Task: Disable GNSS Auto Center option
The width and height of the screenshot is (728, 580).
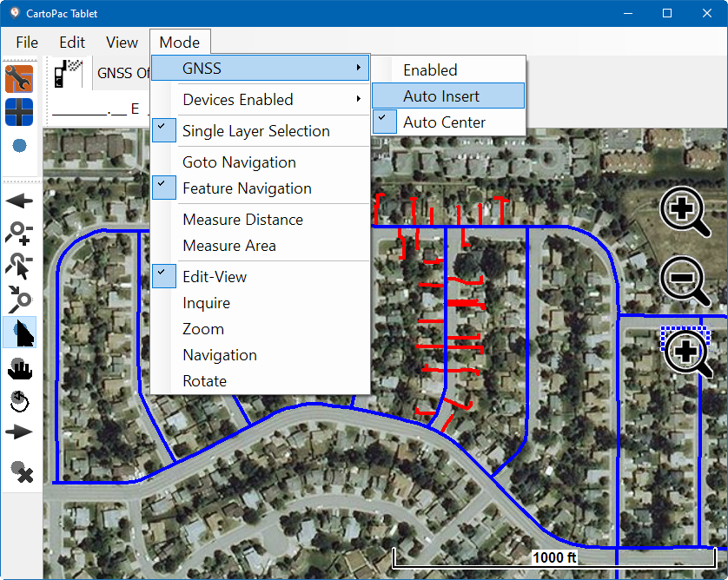Action: 444,122
